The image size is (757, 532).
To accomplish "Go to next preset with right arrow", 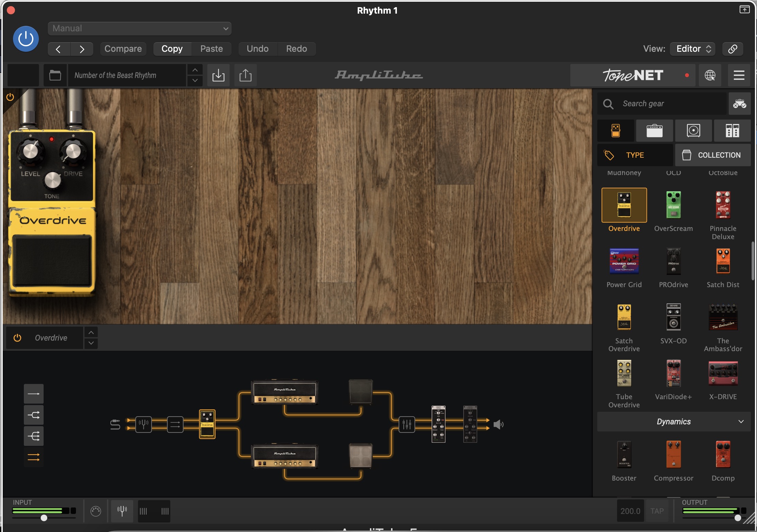I will [82, 49].
